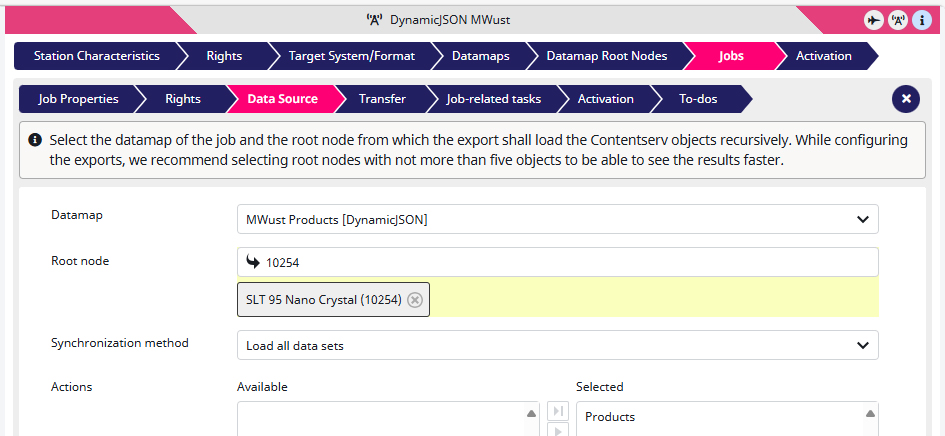Remove SLT 95 Nano Crystal root node
Viewport: 945px width, 436px height.
pos(415,300)
